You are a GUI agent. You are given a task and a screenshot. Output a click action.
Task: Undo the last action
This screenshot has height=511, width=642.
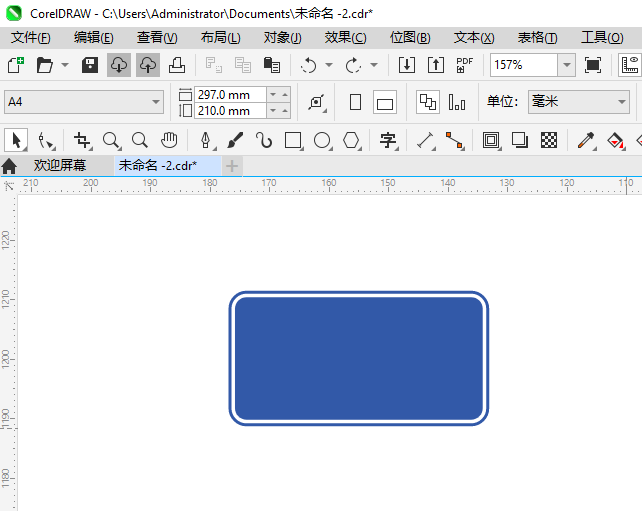pyautogui.click(x=308, y=65)
